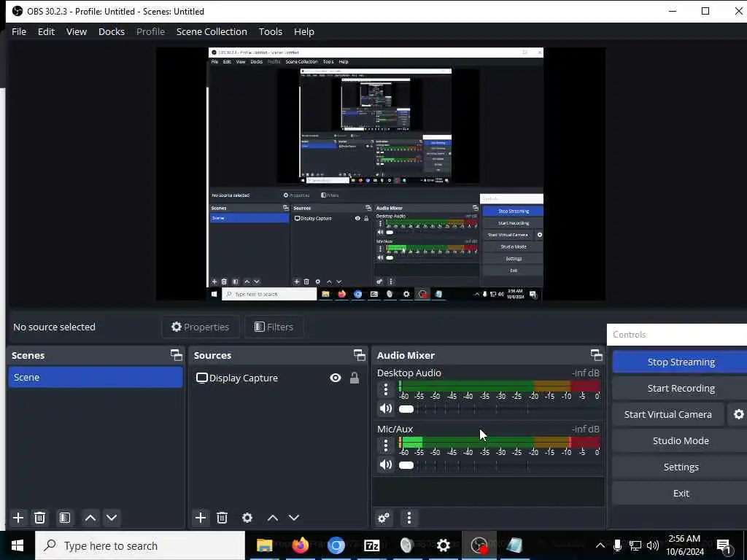747x560 pixels.
Task: Click Exit in Controls dock
Action: point(680,493)
